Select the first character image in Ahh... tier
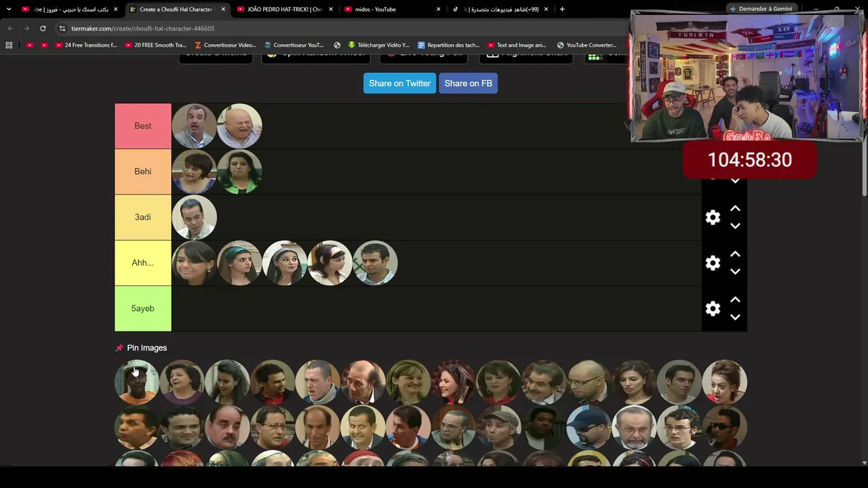The width and height of the screenshot is (868, 488). pyautogui.click(x=195, y=263)
